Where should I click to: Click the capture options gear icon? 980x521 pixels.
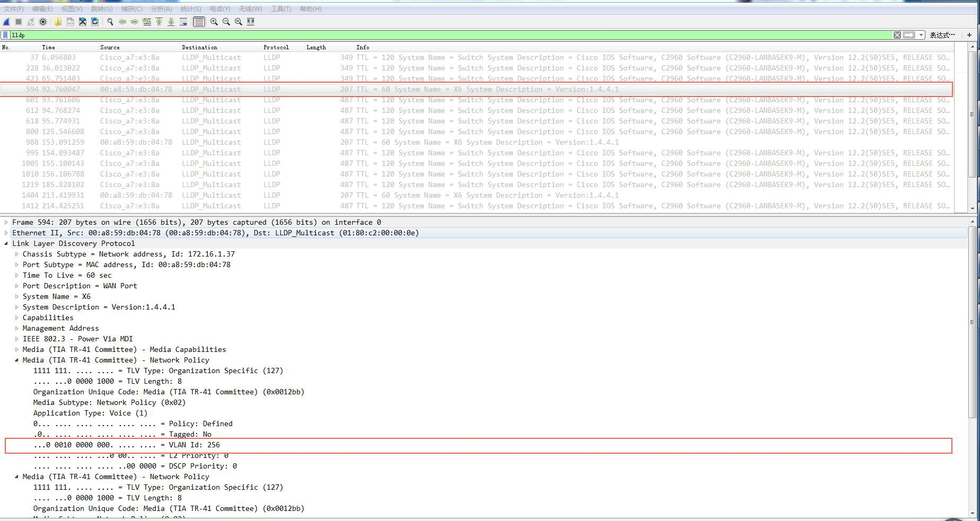pyautogui.click(x=43, y=22)
